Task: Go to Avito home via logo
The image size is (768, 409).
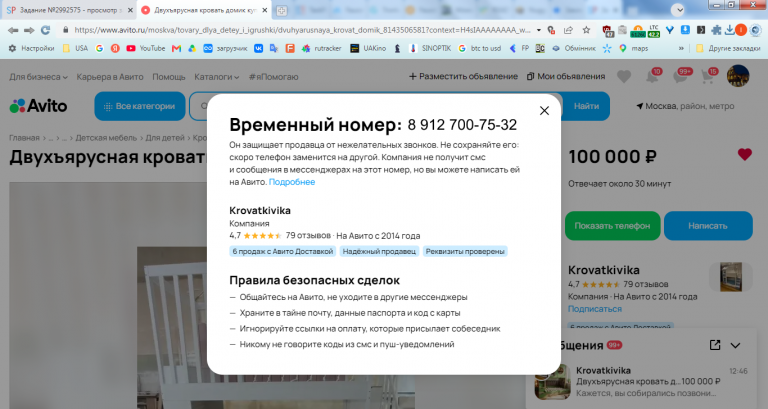Action: [38, 106]
